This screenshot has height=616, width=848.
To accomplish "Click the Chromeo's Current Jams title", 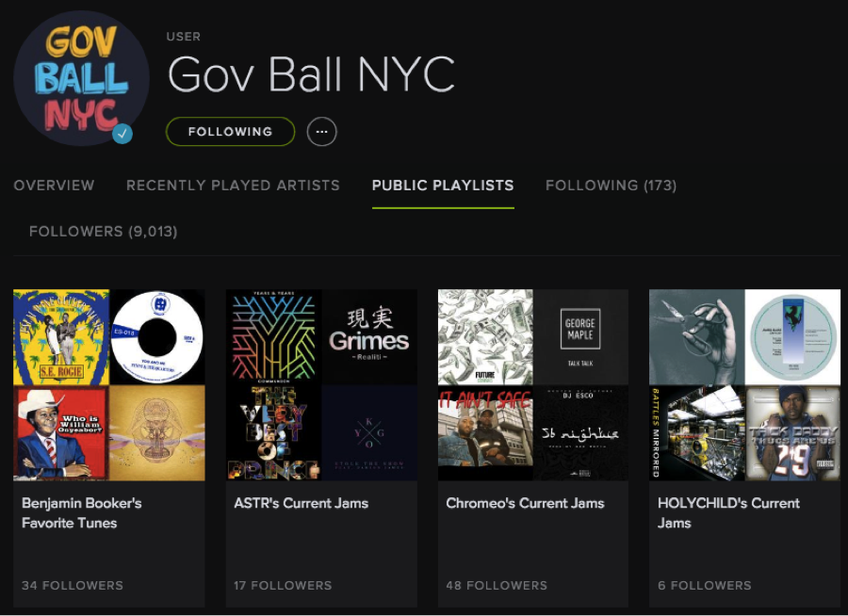I will [525, 504].
